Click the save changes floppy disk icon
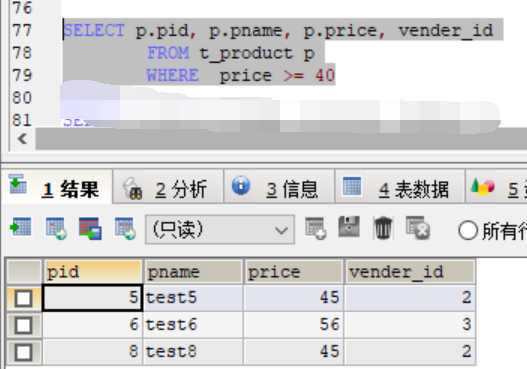The height and width of the screenshot is (369, 527). 349,227
